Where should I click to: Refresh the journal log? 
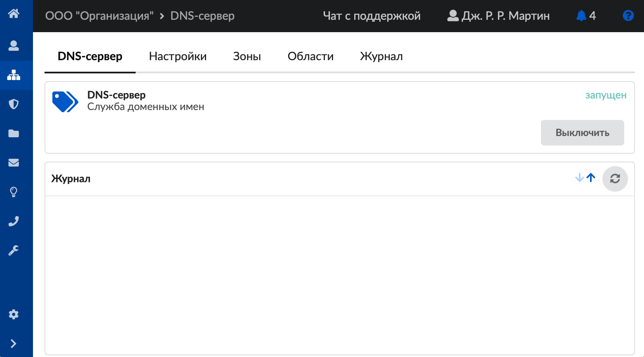[615, 178]
